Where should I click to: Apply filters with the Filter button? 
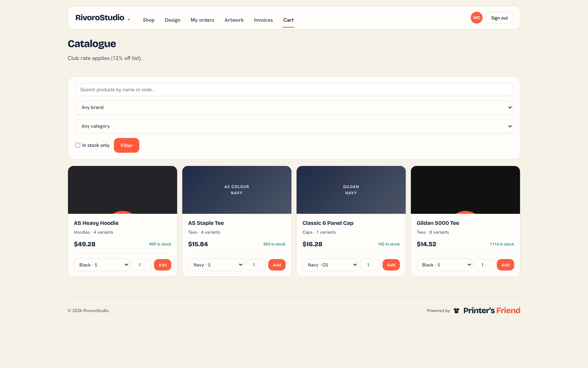pyautogui.click(x=127, y=145)
